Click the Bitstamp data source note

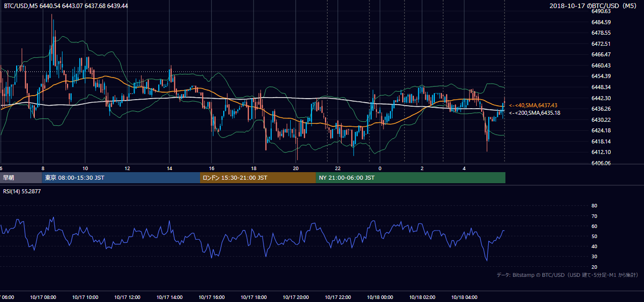pos(568,275)
